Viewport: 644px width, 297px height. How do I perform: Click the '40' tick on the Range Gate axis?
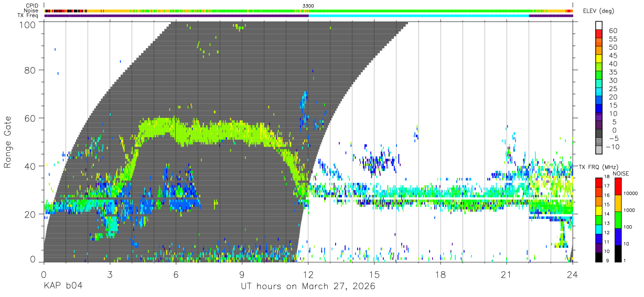tap(30, 166)
